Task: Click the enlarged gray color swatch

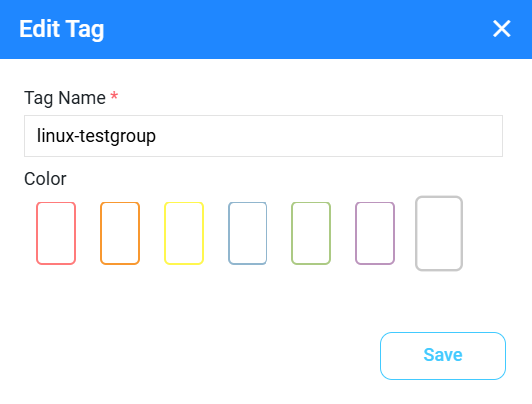Action: [439, 233]
